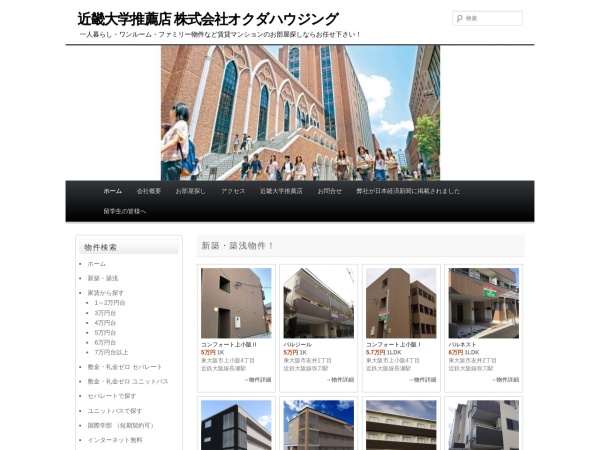This screenshot has height=450, width=600.
Task: Click the 新築・築浅物件! section heading
Action: coord(237,246)
